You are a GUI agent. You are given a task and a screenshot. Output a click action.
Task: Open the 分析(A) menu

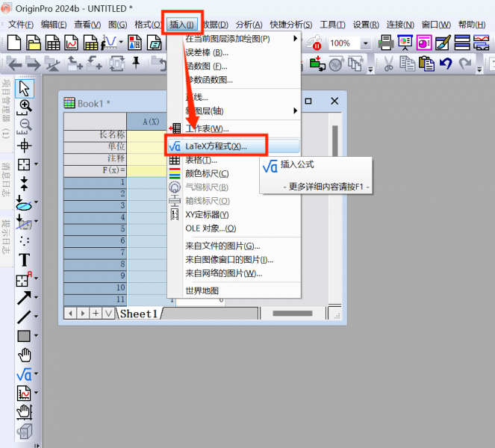click(249, 25)
